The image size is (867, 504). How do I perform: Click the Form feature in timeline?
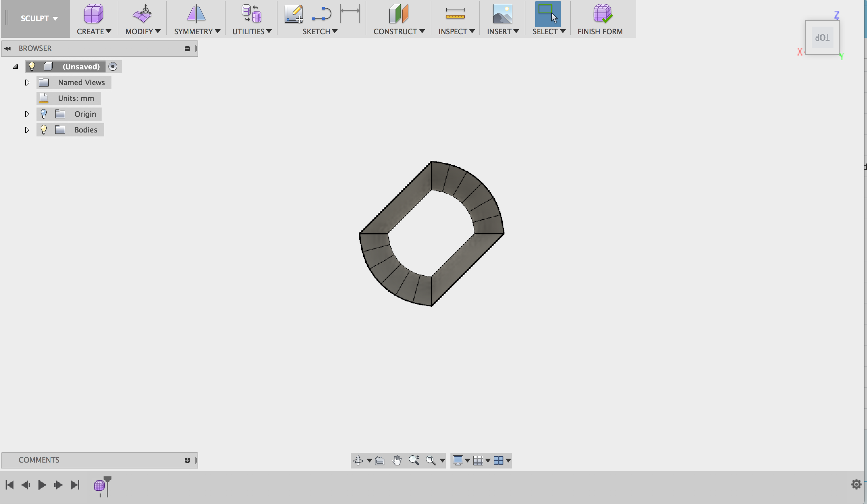[99, 485]
